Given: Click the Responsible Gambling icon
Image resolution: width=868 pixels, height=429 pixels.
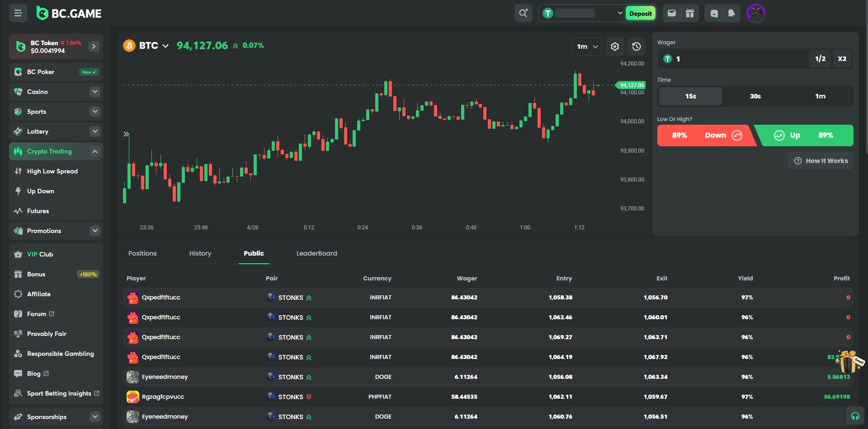Looking at the screenshot, I should pyautogui.click(x=18, y=354).
